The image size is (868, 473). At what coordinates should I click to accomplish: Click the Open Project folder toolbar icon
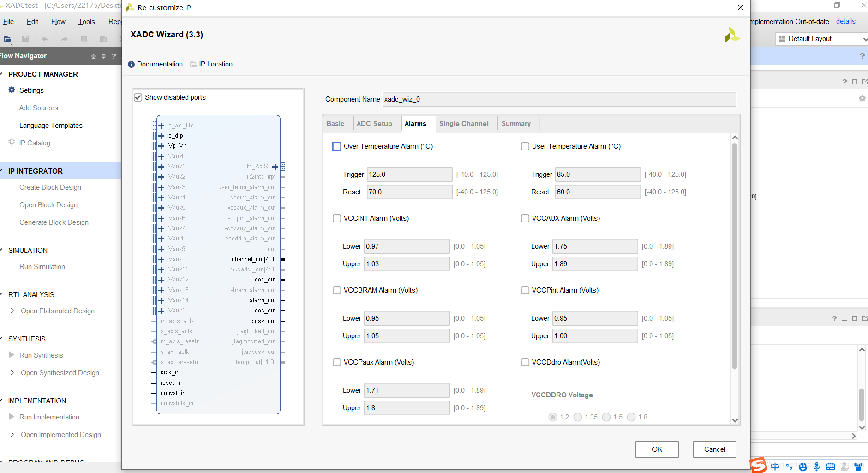pyautogui.click(x=7, y=39)
